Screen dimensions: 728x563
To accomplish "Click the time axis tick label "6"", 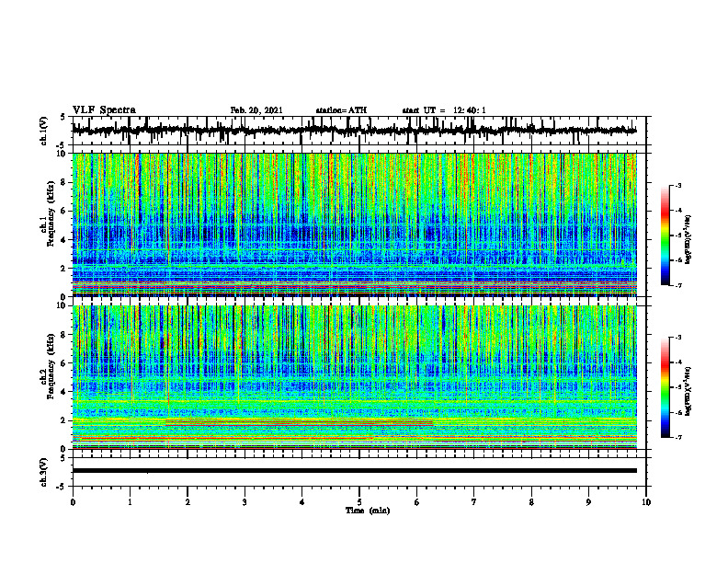I will tap(417, 502).
